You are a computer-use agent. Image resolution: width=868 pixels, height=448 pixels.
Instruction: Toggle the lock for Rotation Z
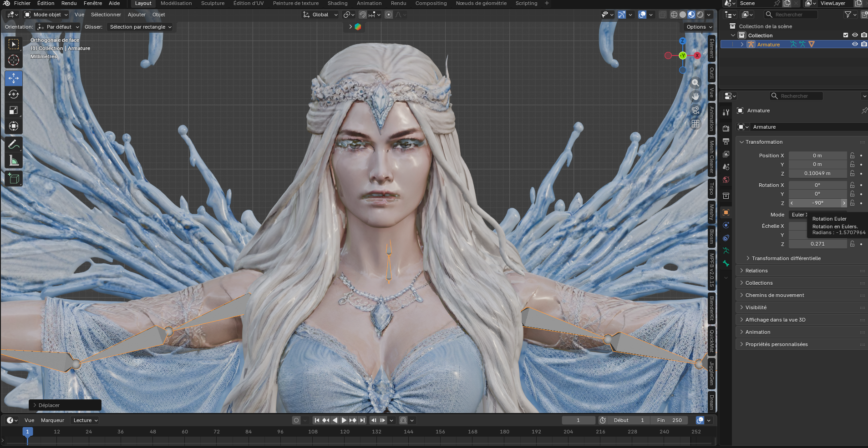[853, 203]
